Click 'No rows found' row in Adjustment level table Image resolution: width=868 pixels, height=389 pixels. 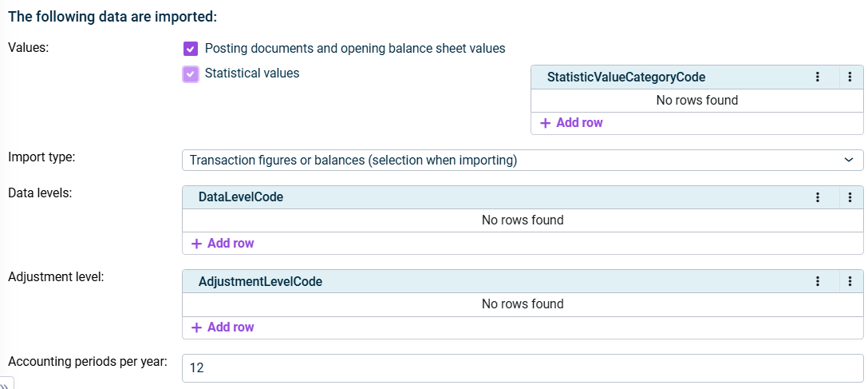pyautogui.click(x=522, y=304)
